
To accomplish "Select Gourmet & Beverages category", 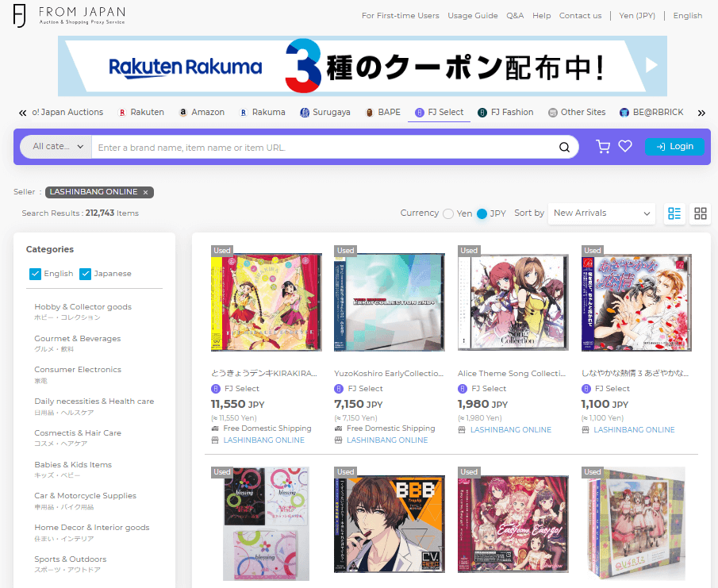I will 78,338.
